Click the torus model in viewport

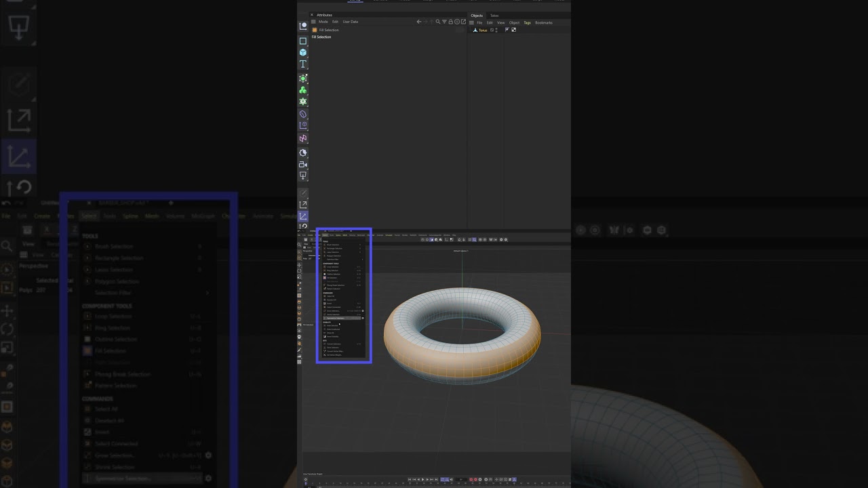(x=462, y=335)
